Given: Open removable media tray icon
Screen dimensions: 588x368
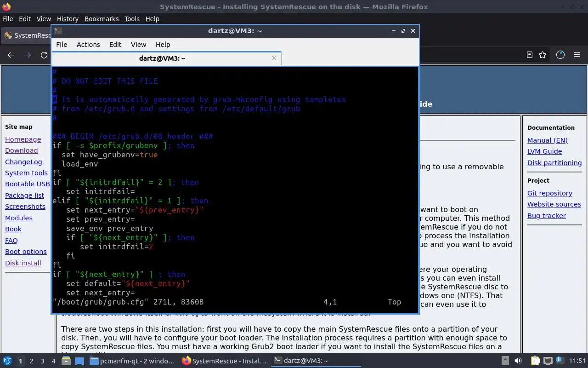Looking at the screenshot, I should pyautogui.click(x=505, y=361).
